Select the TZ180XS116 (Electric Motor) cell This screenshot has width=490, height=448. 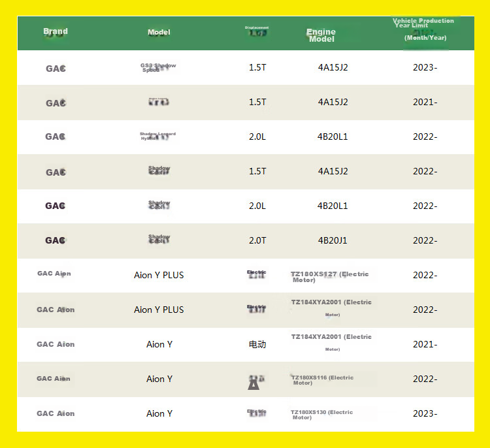click(322, 380)
